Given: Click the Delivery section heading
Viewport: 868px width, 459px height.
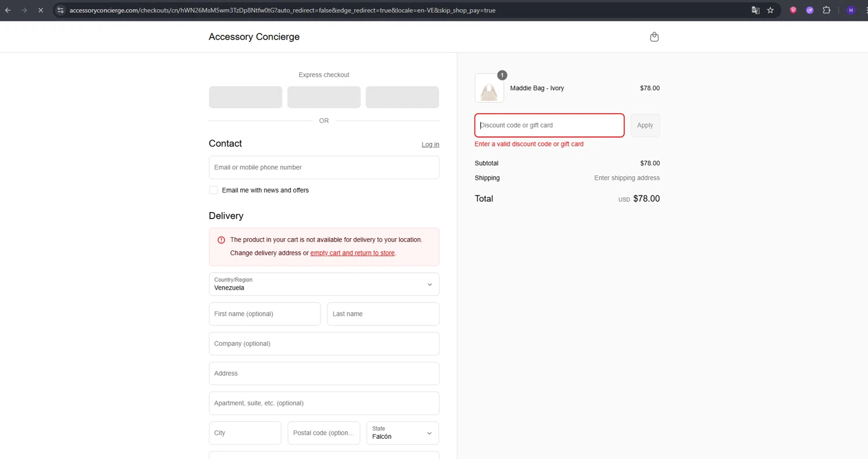Looking at the screenshot, I should tap(226, 216).
